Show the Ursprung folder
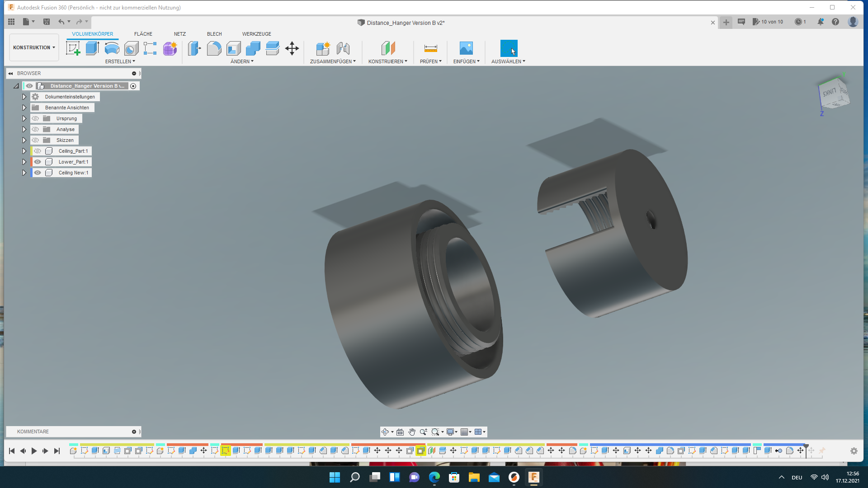The image size is (868, 488). click(35, 118)
